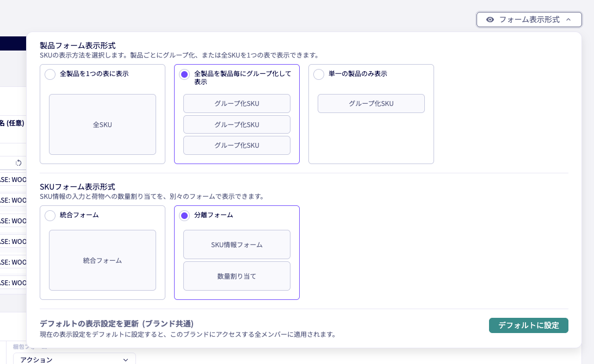Image resolution: width=594 pixels, height=364 pixels.
Task: Click the グループ化SKU box under 単一の製品のみ表示
Action: pos(371,103)
